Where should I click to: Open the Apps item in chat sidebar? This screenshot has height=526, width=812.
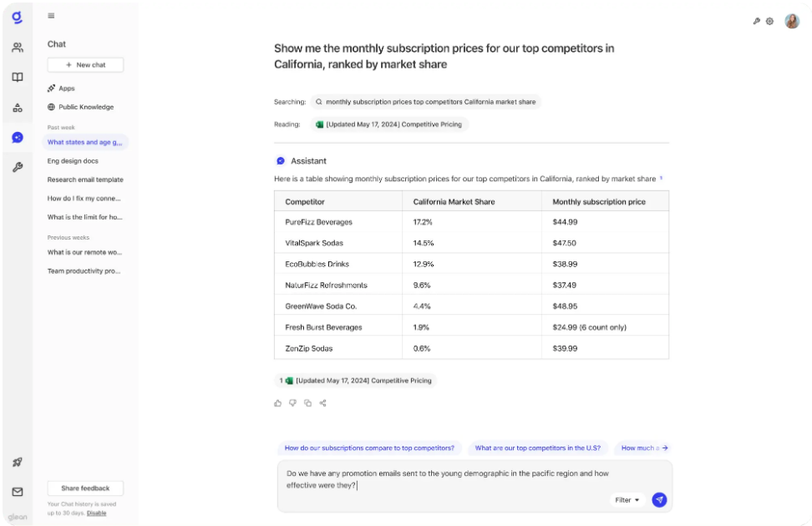click(66, 89)
